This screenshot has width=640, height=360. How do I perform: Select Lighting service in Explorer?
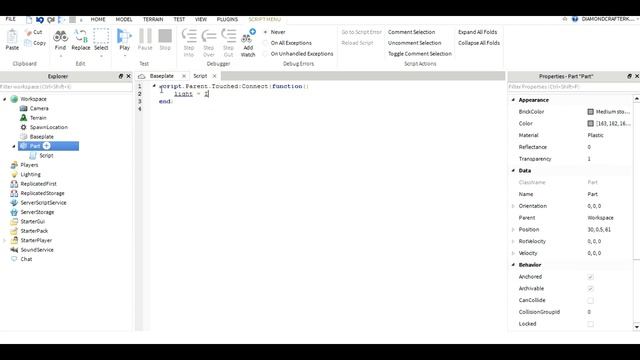[31, 174]
